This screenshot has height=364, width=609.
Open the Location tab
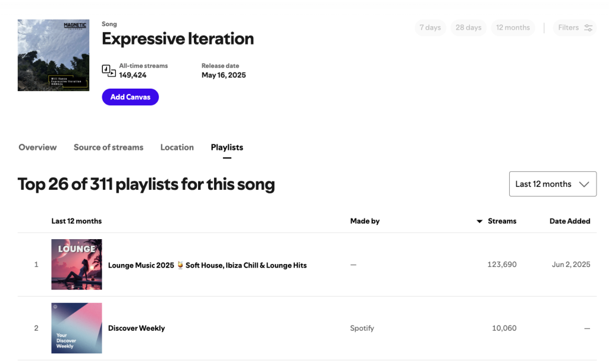tap(177, 148)
